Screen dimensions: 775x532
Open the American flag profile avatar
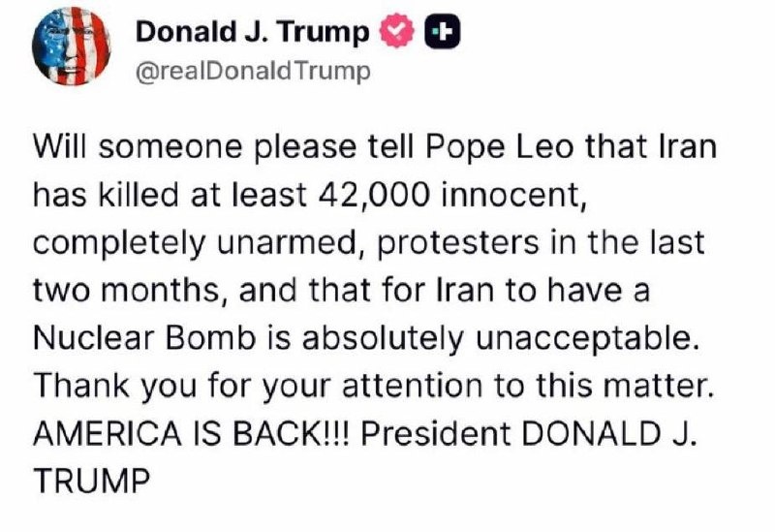click(x=71, y=47)
